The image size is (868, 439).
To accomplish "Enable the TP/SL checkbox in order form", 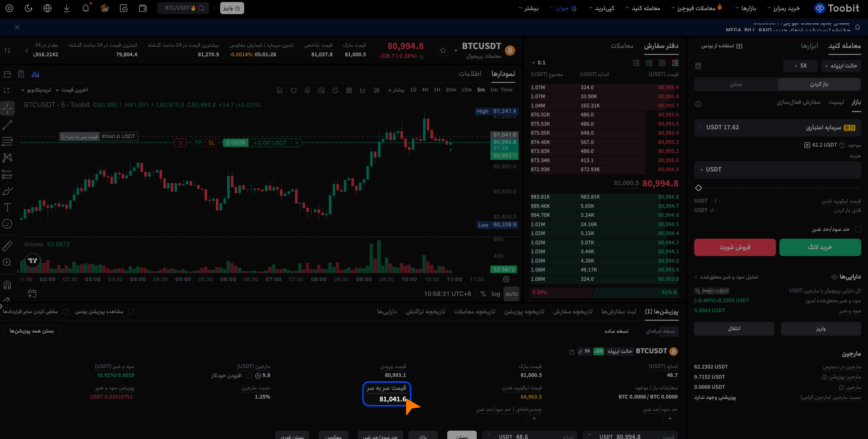I will pos(858,229).
